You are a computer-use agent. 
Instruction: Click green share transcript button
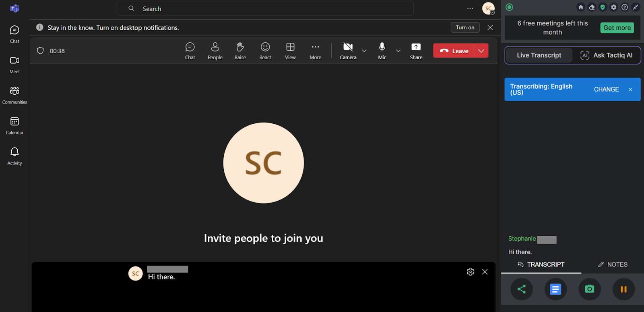point(522,289)
